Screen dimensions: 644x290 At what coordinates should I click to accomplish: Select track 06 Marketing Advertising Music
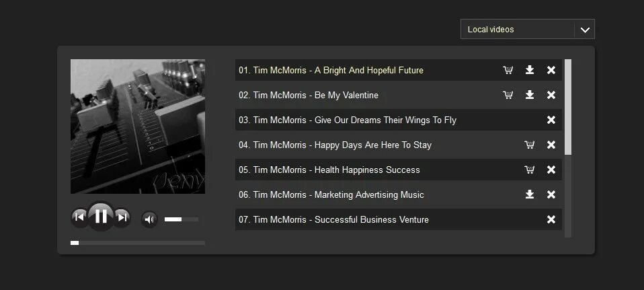331,194
